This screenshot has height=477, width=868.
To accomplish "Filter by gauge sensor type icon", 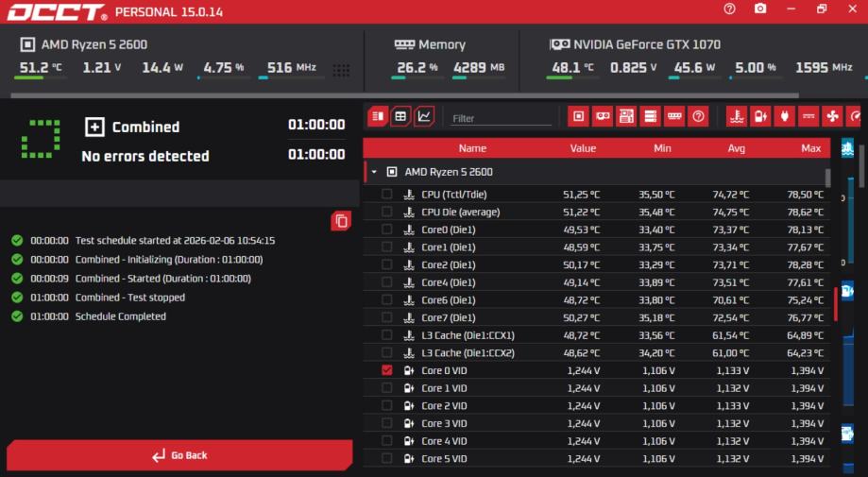I will [854, 116].
